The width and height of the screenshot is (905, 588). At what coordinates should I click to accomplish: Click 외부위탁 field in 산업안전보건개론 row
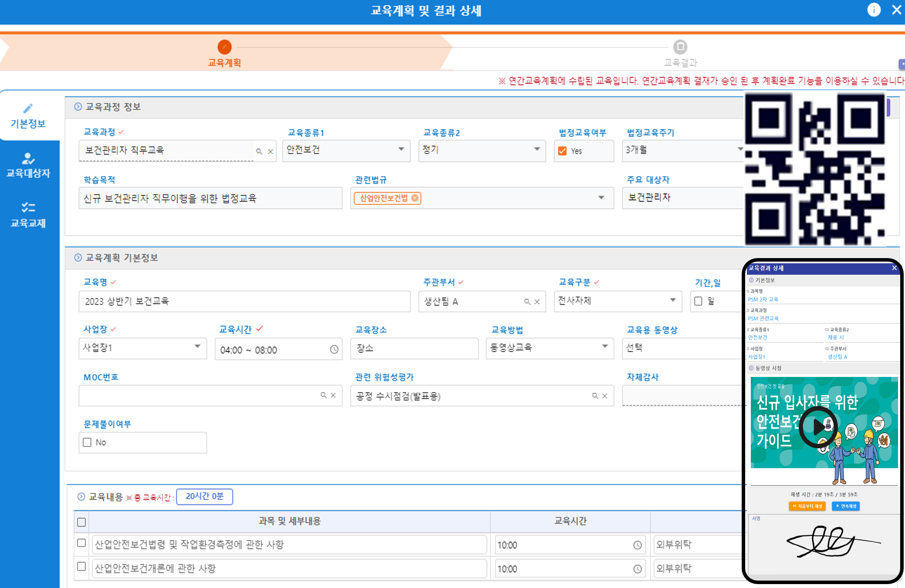tap(698, 569)
